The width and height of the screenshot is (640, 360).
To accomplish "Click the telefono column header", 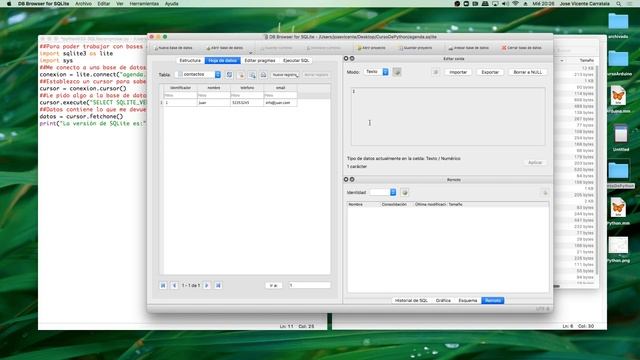I will (x=247, y=88).
